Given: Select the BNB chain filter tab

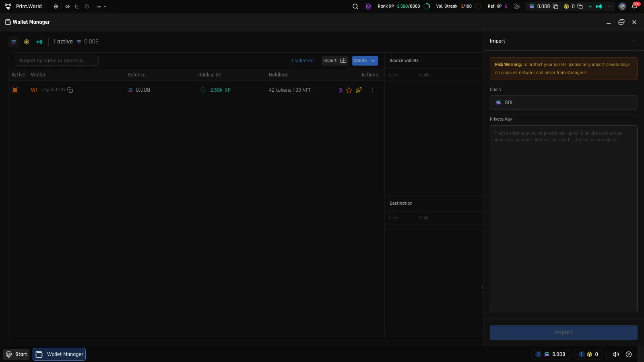Looking at the screenshot, I should (27, 42).
